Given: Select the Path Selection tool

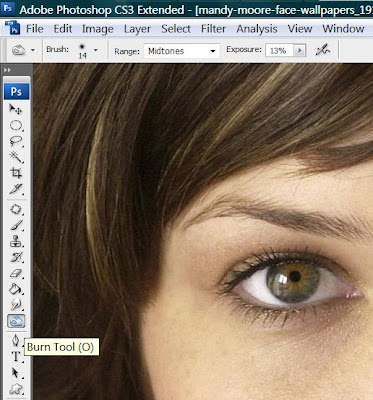Looking at the screenshot, I should (x=16, y=373).
